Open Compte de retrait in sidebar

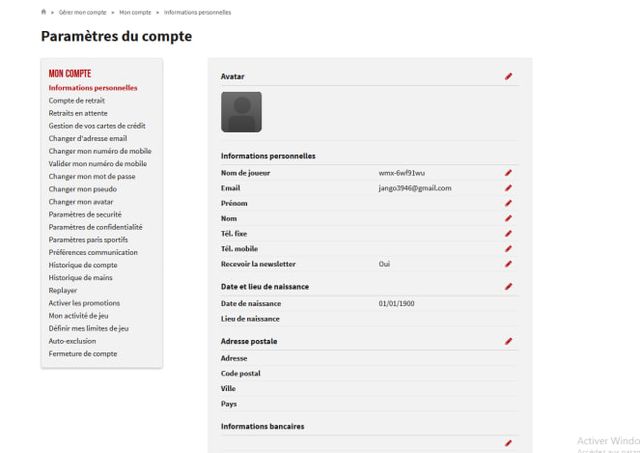[x=77, y=100]
